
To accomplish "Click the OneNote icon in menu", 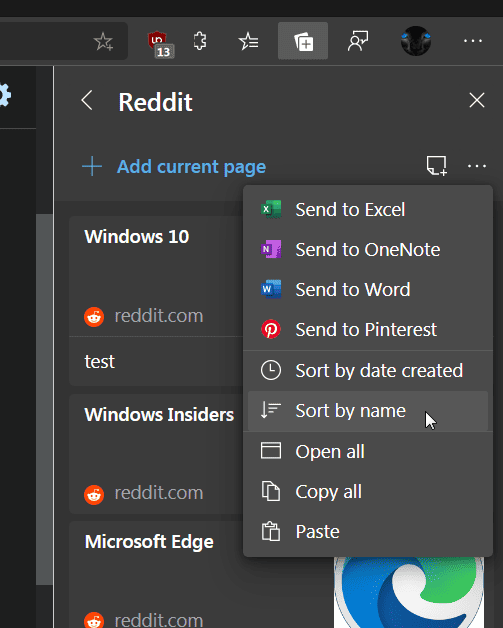I will coord(271,250).
